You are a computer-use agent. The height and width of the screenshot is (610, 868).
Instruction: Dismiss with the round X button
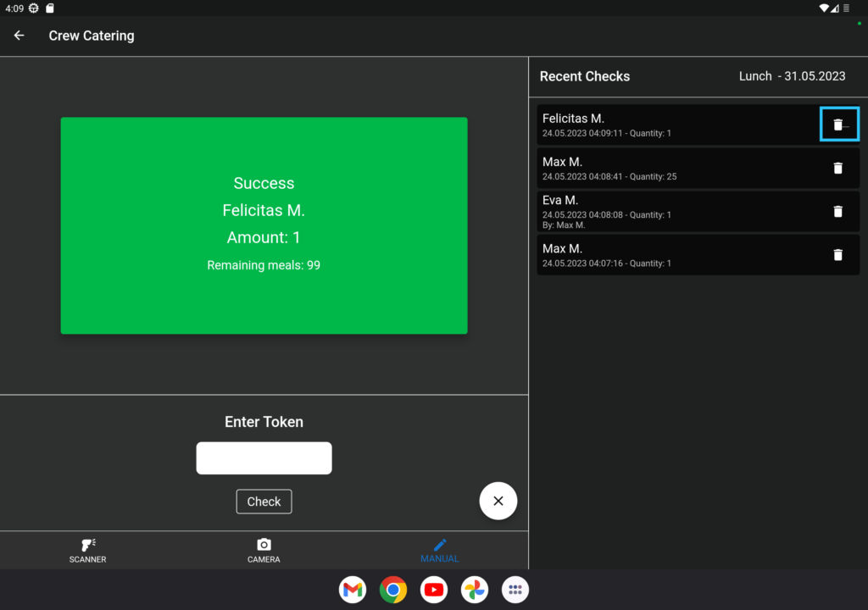click(x=498, y=501)
